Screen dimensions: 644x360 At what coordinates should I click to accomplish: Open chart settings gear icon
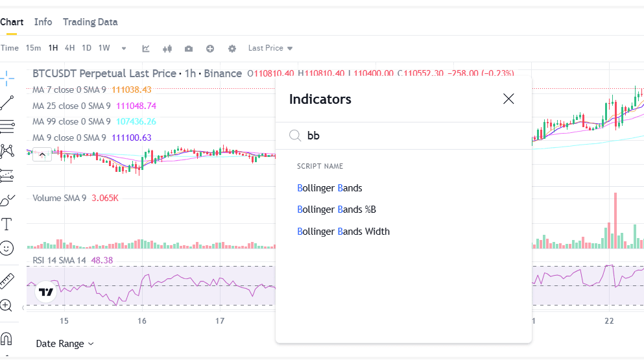pyautogui.click(x=232, y=49)
